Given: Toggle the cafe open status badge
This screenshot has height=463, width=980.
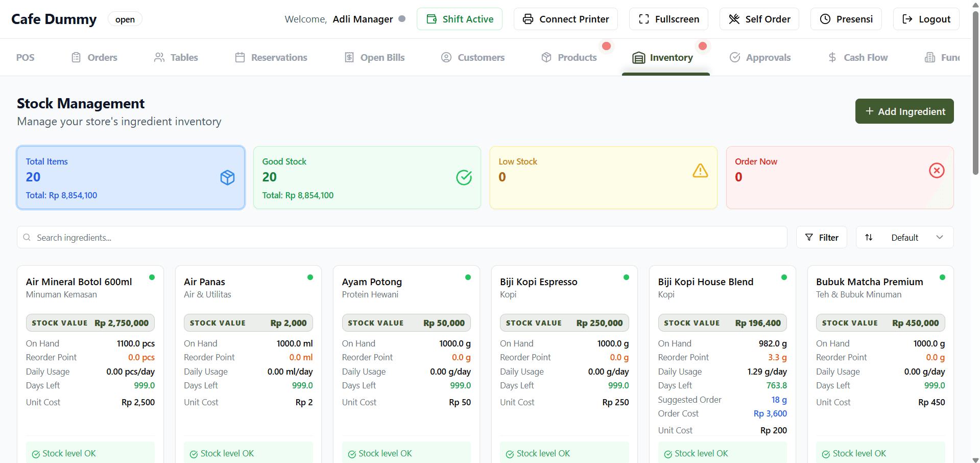Looking at the screenshot, I should (125, 19).
